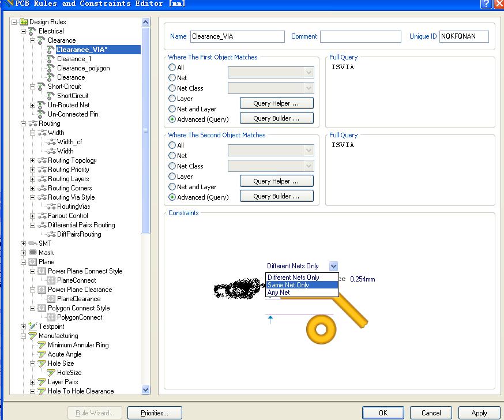Open Query Builder for second object
The image size is (504, 420).
pos(276,196)
